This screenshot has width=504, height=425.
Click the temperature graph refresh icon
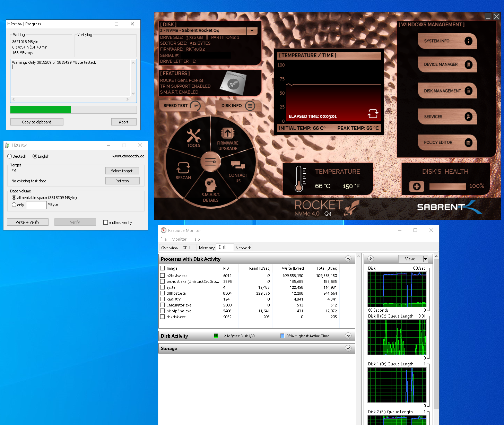(373, 114)
